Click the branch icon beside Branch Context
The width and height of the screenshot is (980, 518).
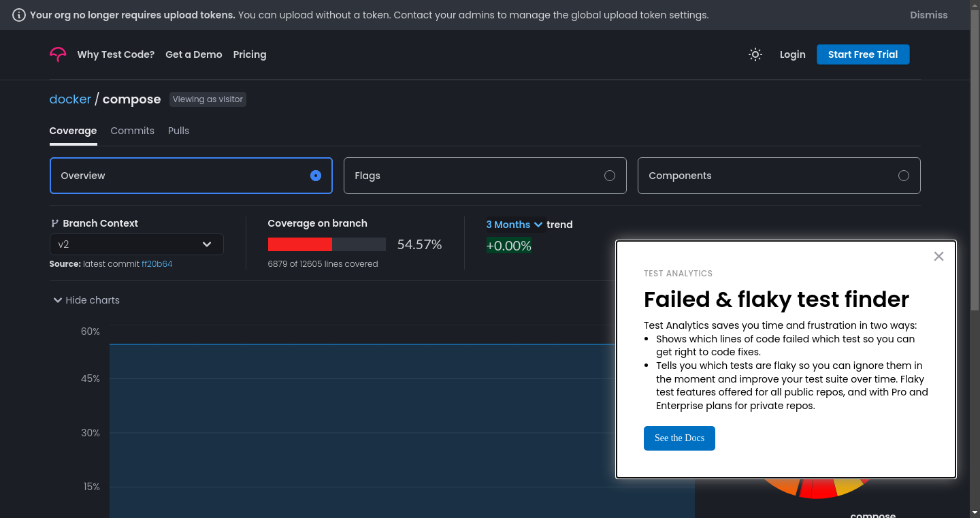tap(54, 223)
